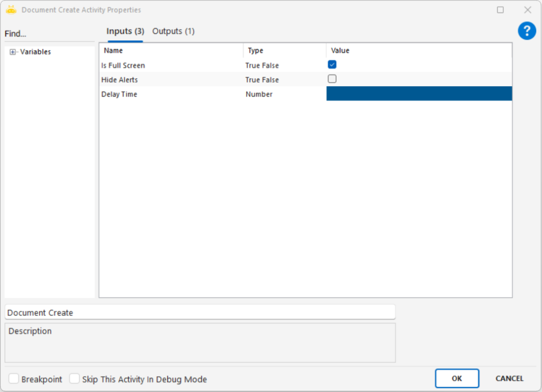Click the Find... search field
542x392 pixels.
click(48, 34)
